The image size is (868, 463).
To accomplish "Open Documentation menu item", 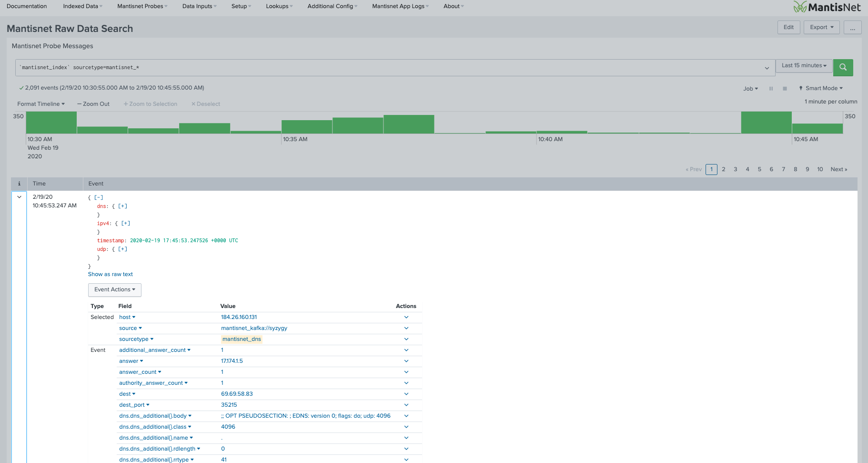I will [x=27, y=6].
